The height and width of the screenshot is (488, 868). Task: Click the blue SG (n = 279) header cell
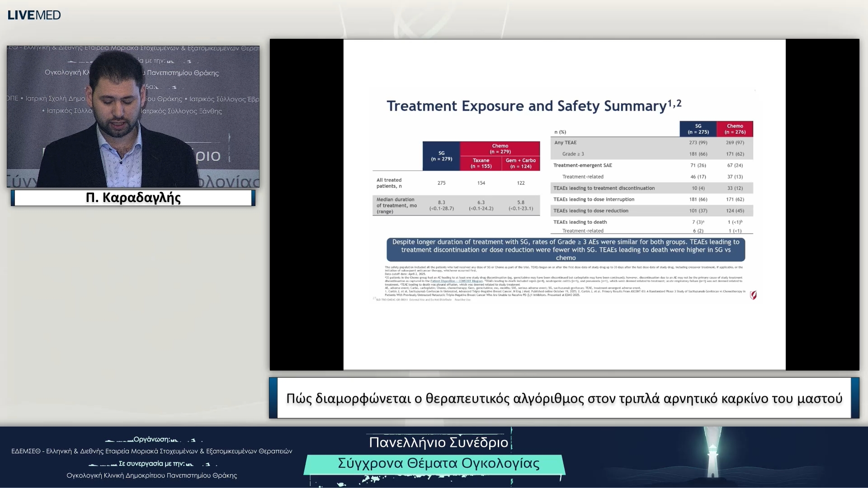click(x=441, y=156)
